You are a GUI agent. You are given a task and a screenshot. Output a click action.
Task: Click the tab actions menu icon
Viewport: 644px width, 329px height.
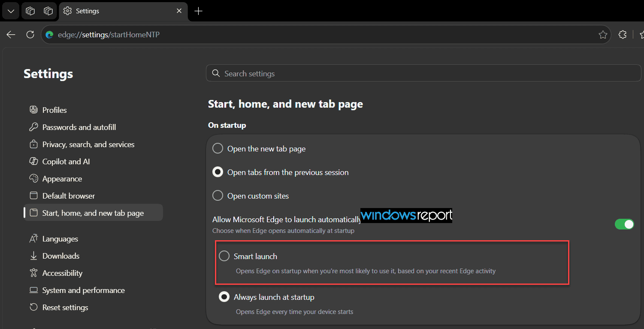[48, 11]
